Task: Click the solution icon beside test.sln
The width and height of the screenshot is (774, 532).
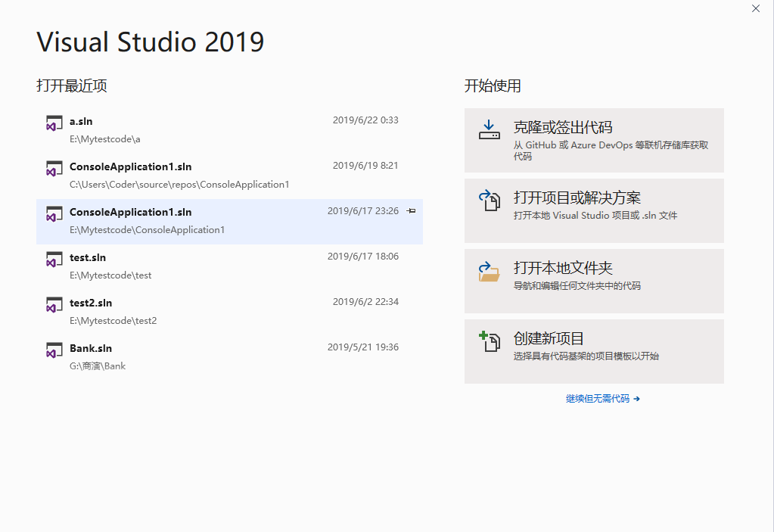Action: pos(54,260)
